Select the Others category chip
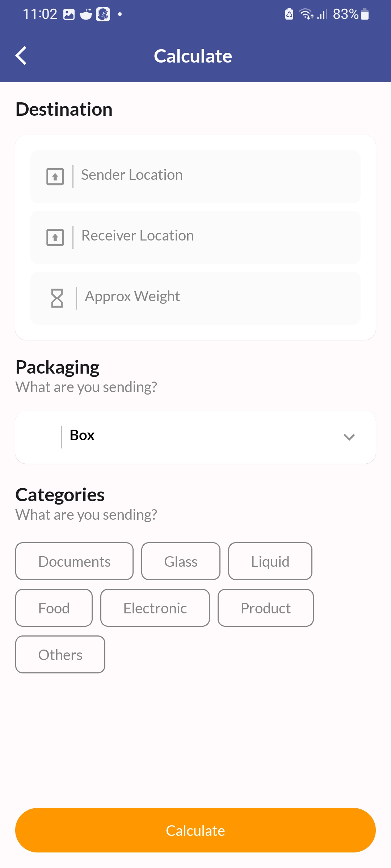391x868 pixels. [x=60, y=655]
